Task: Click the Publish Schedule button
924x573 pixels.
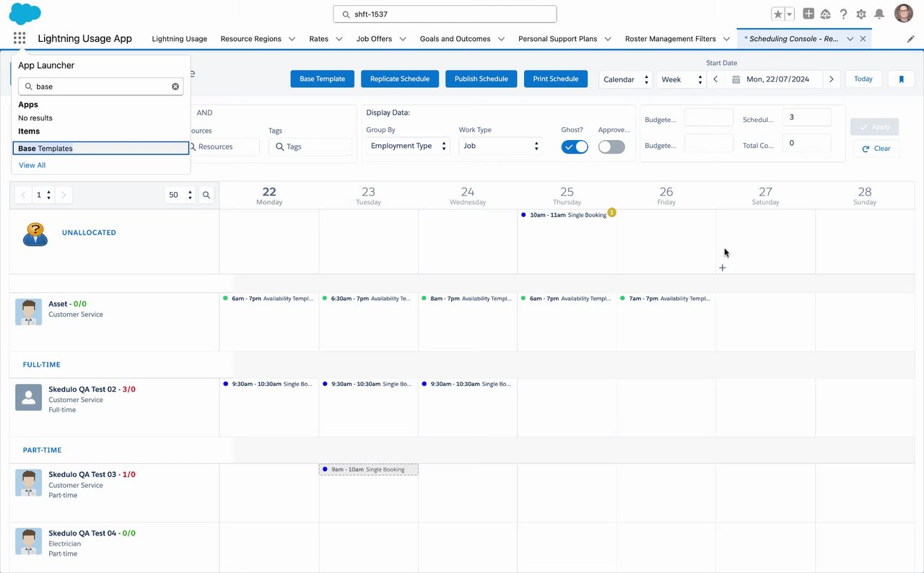Action: click(x=481, y=79)
